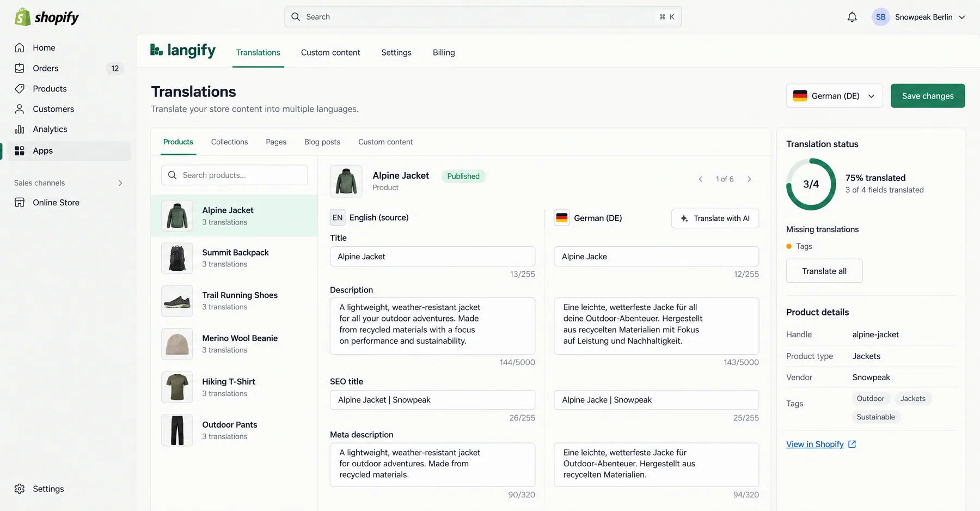Open Billing tab

coord(444,52)
